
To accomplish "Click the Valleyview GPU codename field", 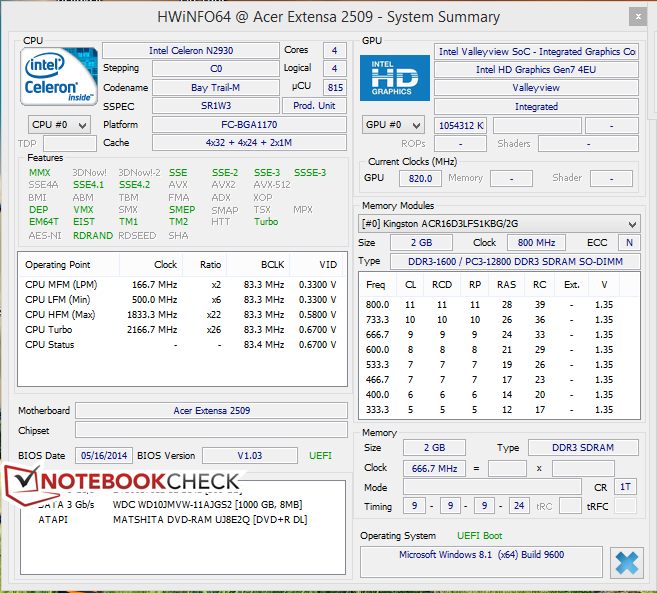I will (536, 88).
